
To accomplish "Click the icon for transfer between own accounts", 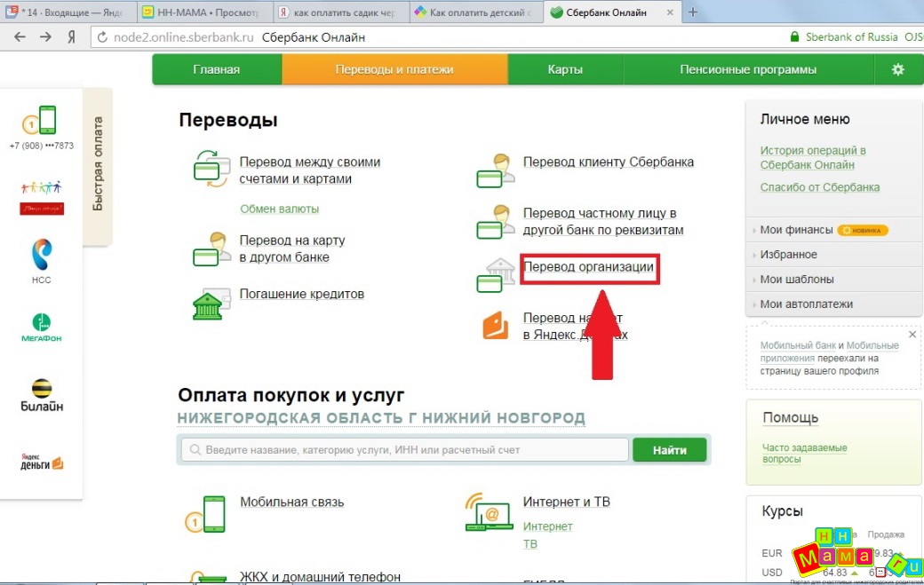I will point(211,169).
